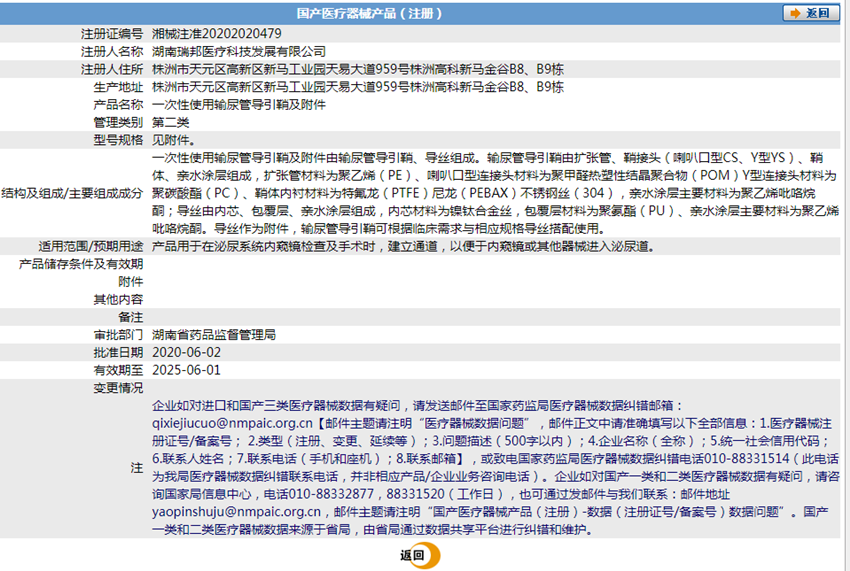Click the 审批部门 label
Viewport: 850px width, 571px height.
tap(118, 335)
